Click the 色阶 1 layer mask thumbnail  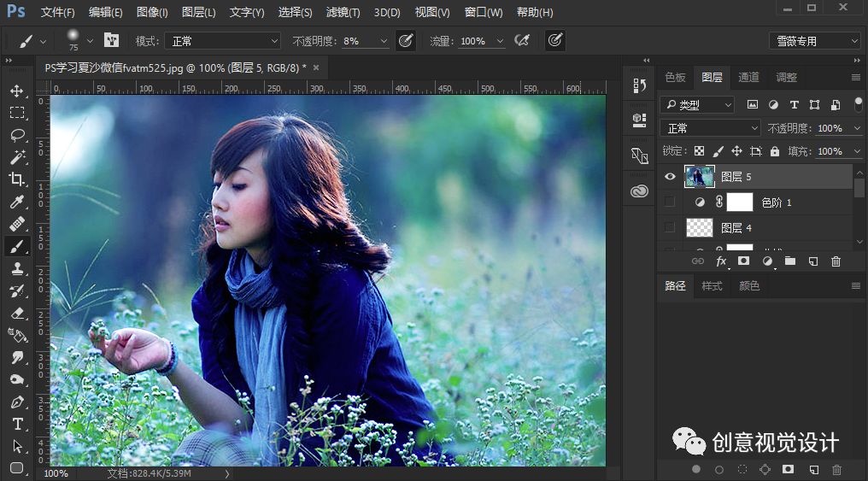coord(740,202)
